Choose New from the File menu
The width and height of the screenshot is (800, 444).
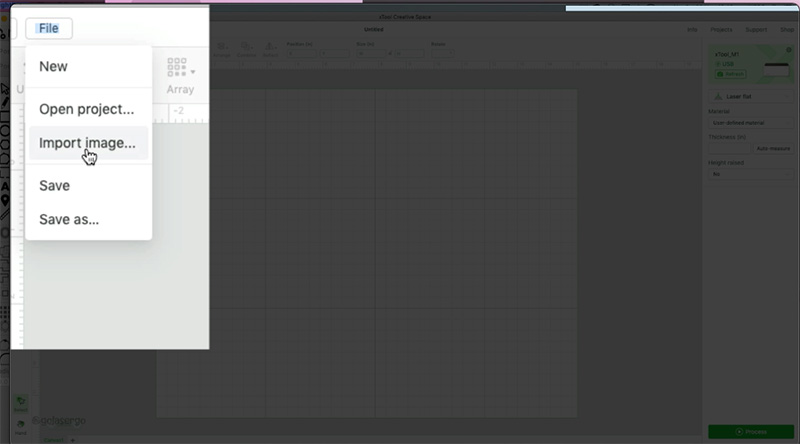(53, 66)
